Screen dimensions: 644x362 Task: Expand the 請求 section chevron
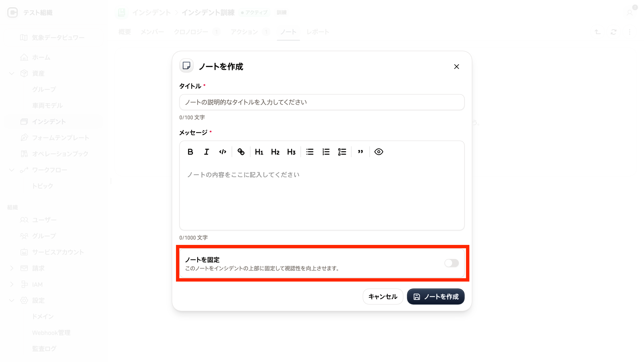pyautogui.click(x=11, y=268)
